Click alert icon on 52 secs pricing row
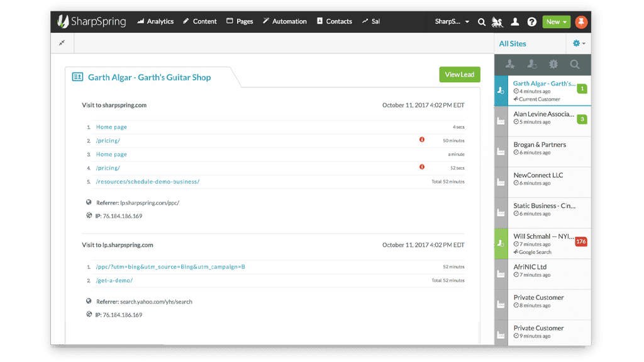 point(422,167)
